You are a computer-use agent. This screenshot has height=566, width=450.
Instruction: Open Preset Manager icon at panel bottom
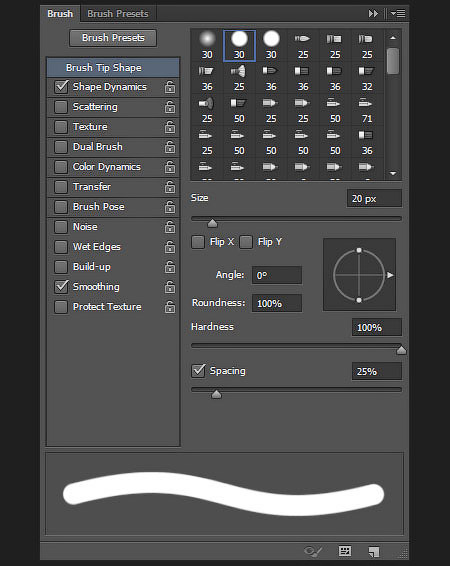345,551
